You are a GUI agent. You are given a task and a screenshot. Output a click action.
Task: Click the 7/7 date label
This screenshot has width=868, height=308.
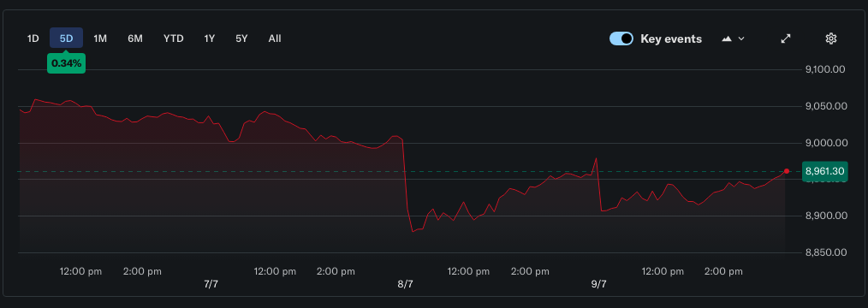(211, 284)
